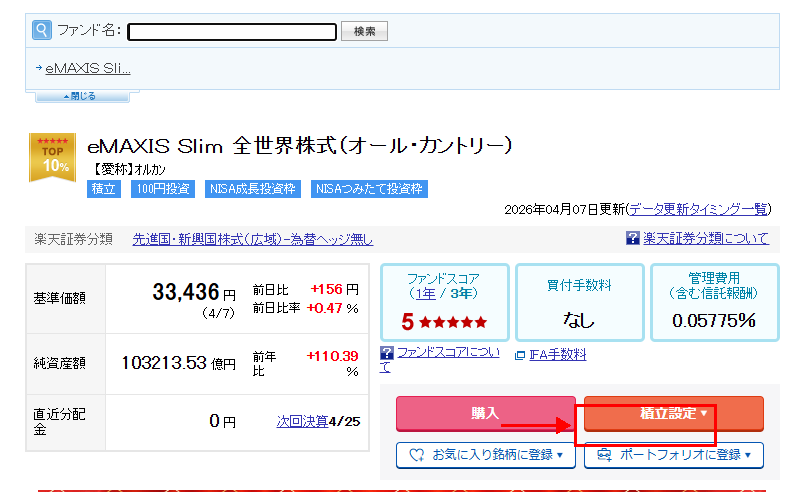The height and width of the screenshot is (492, 795).
Task: Open the 次回決算 link
Action: click(302, 421)
